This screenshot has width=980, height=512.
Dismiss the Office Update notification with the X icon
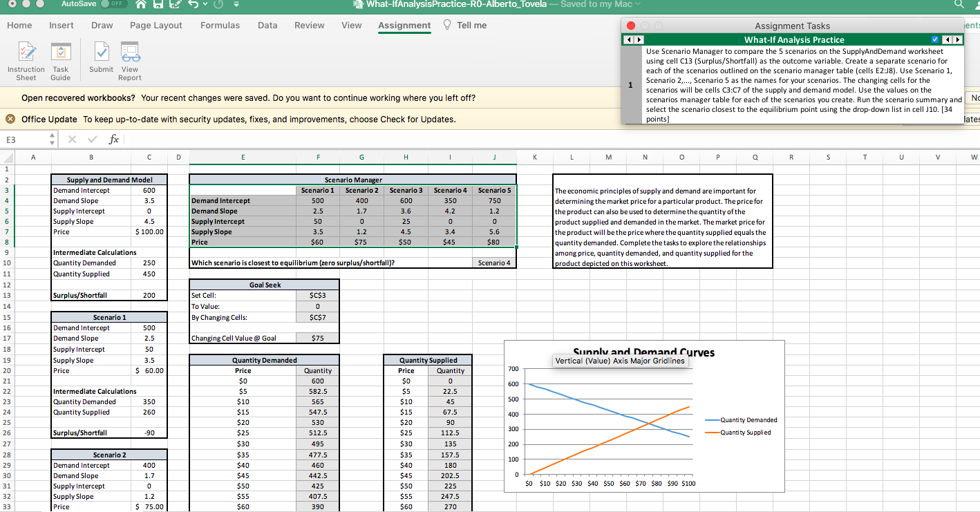pos(12,119)
